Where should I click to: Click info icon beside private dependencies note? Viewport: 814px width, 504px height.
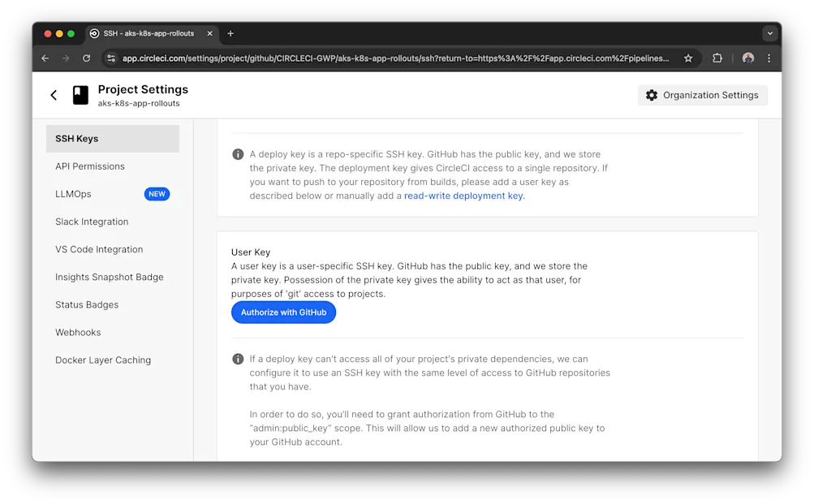pos(238,359)
